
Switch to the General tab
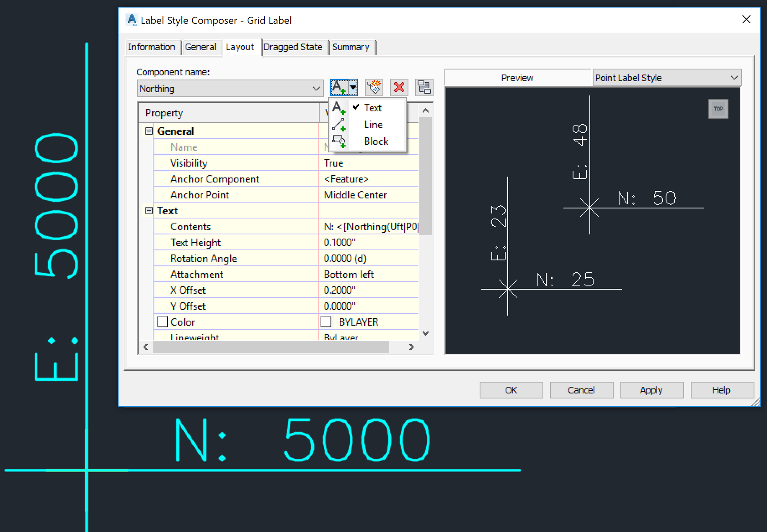[x=201, y=47]
